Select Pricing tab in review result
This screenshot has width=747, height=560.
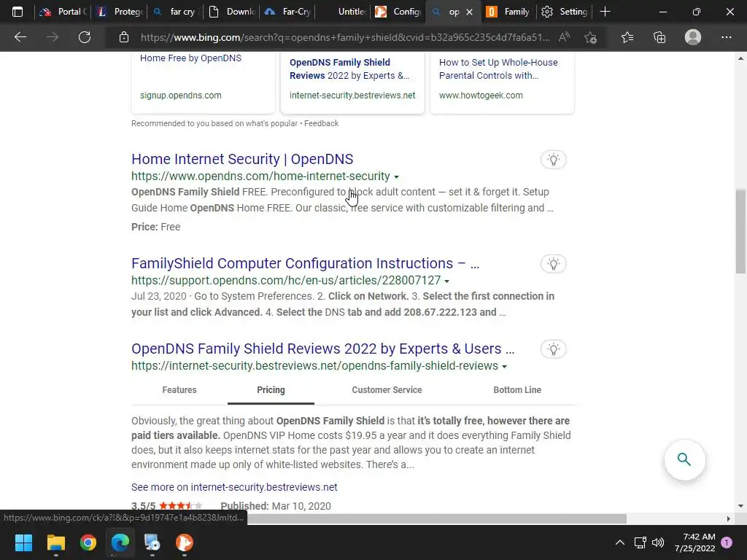[x=271, y=390]
